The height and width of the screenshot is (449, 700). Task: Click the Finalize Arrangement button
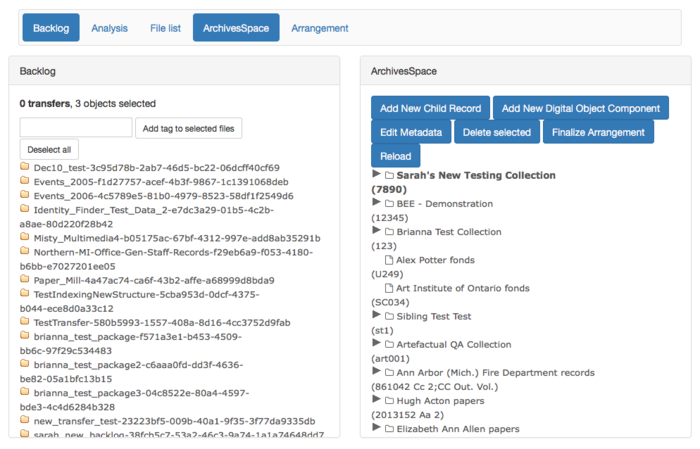(x=598, y=132)
